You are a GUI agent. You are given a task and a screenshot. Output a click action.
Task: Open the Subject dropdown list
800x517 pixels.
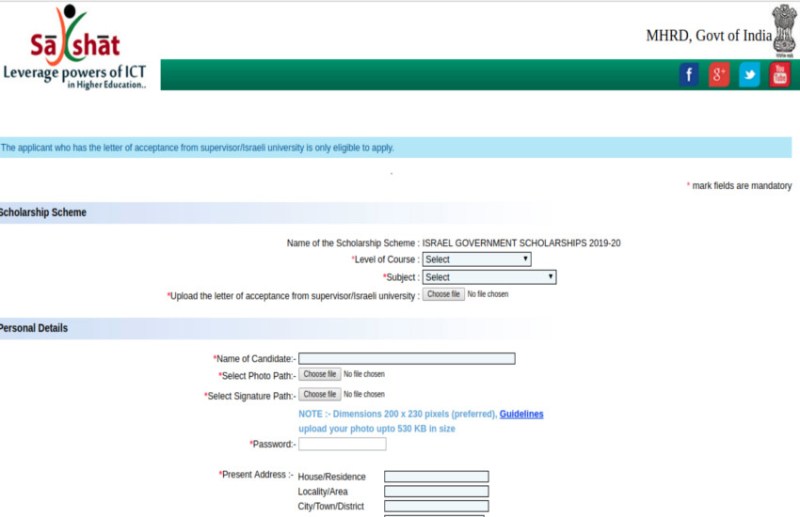pyautogui.click(x=489, y=277)
